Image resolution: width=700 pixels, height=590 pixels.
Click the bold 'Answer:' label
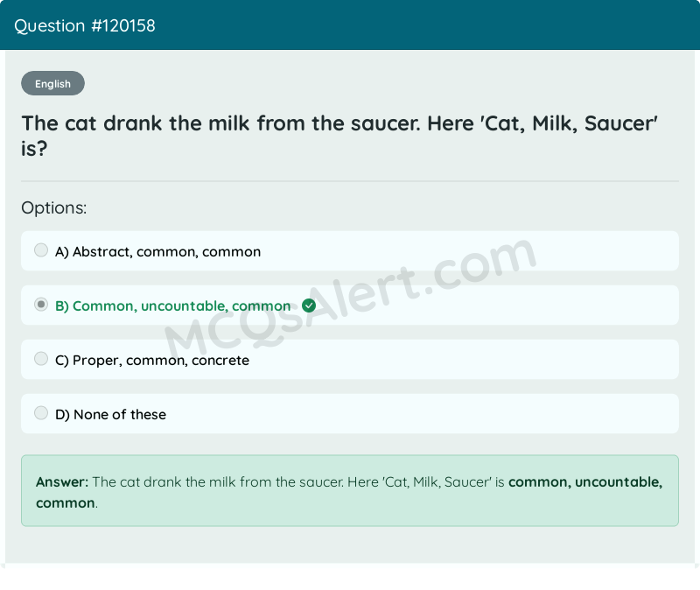[x=56, y=481]
